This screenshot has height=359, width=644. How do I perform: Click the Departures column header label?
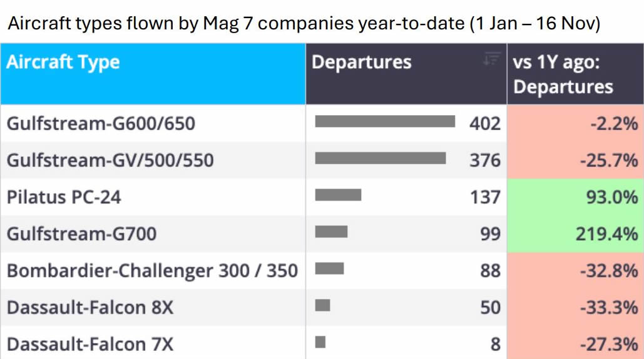[362, 63]
